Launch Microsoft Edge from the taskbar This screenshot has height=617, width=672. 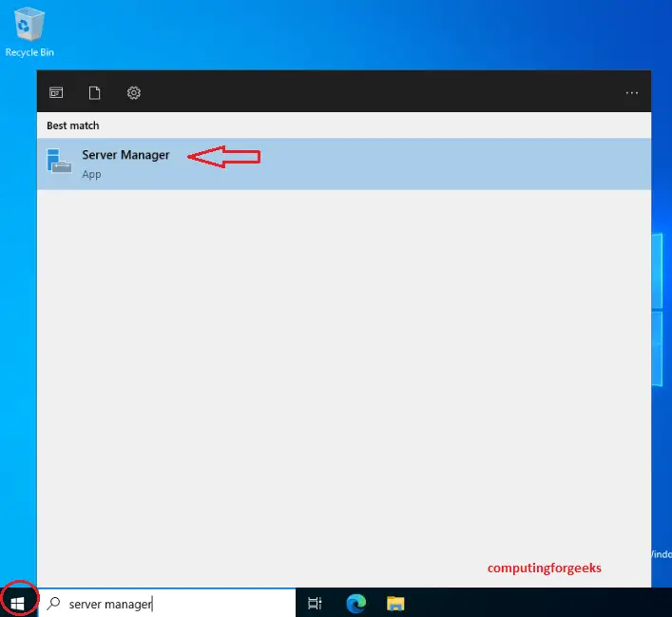[x=356, y=604]
